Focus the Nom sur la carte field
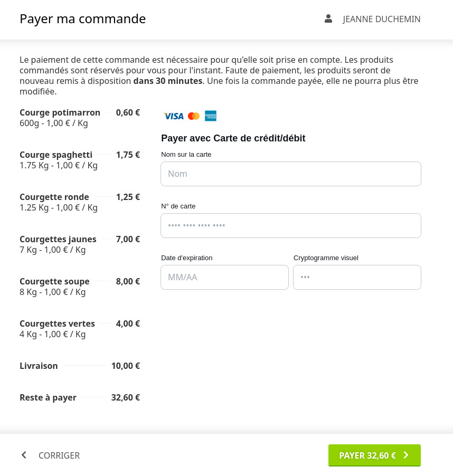Image resolution: width=453 pixels, height=476 pixels. coord(290,174)
